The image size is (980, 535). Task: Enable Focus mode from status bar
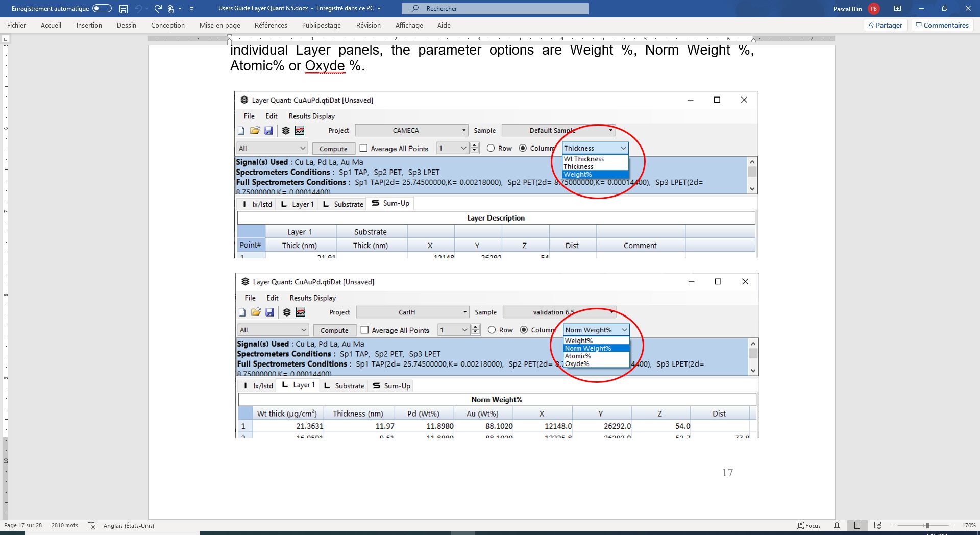point(809,525)
